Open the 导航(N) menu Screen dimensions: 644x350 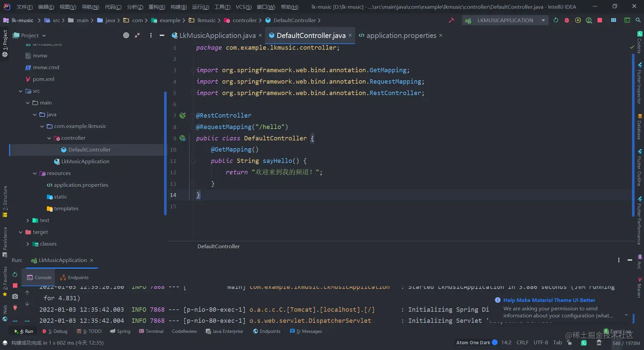point(90,7)
